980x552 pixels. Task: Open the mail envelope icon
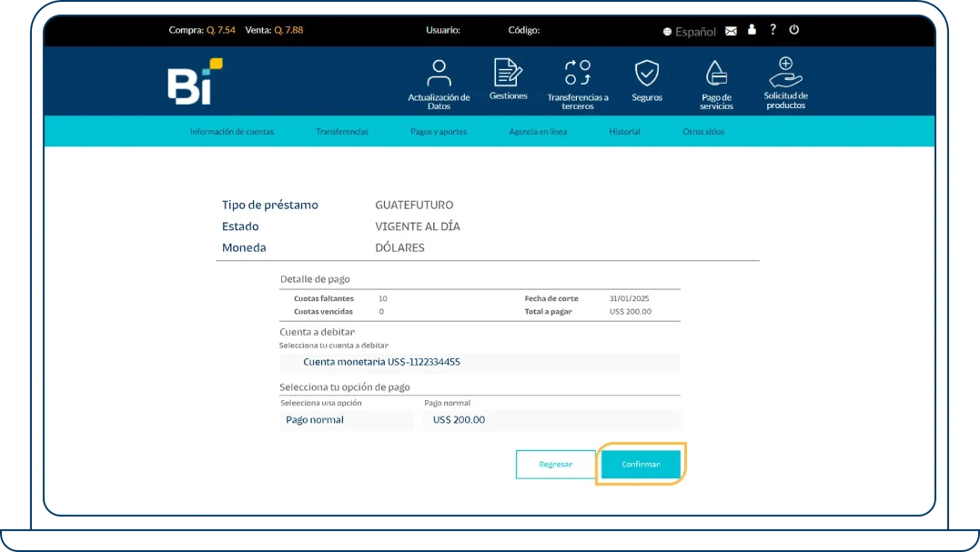point(731,31)
